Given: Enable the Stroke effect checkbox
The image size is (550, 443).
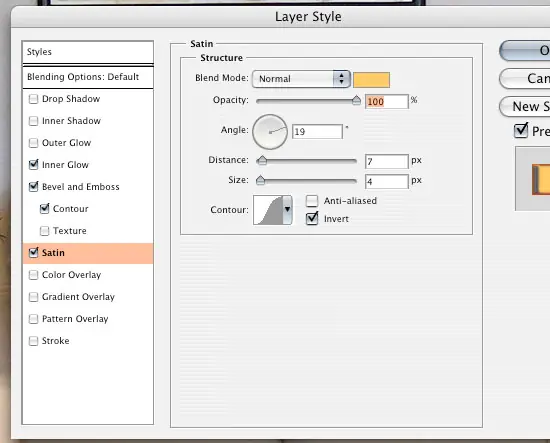Looking at the screenshot, I should click(x=33, y=341).
